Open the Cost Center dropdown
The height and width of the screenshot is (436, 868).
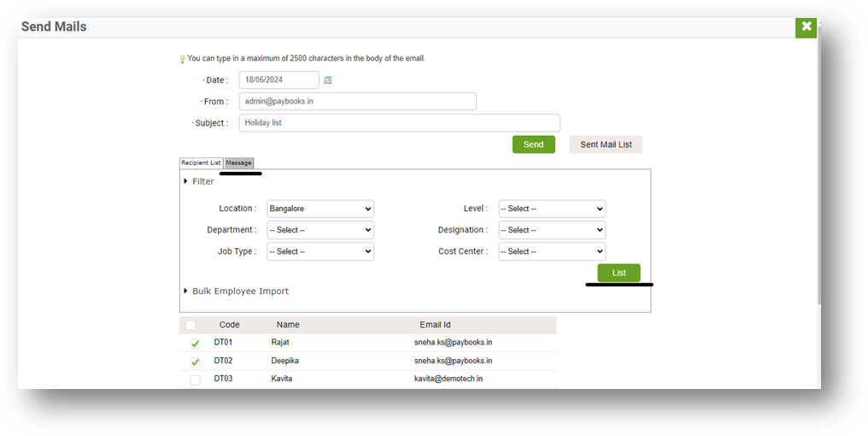[552, 251]
